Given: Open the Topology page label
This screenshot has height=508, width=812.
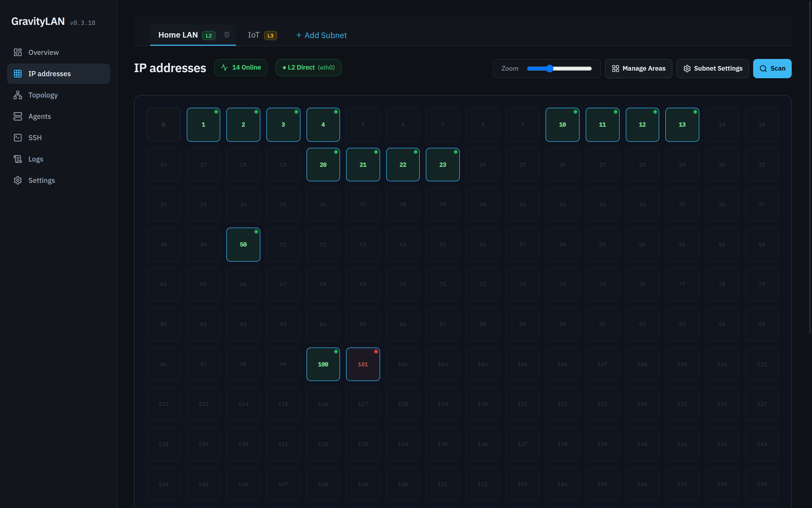Looking at the screenshot, I should click(43, 95).
